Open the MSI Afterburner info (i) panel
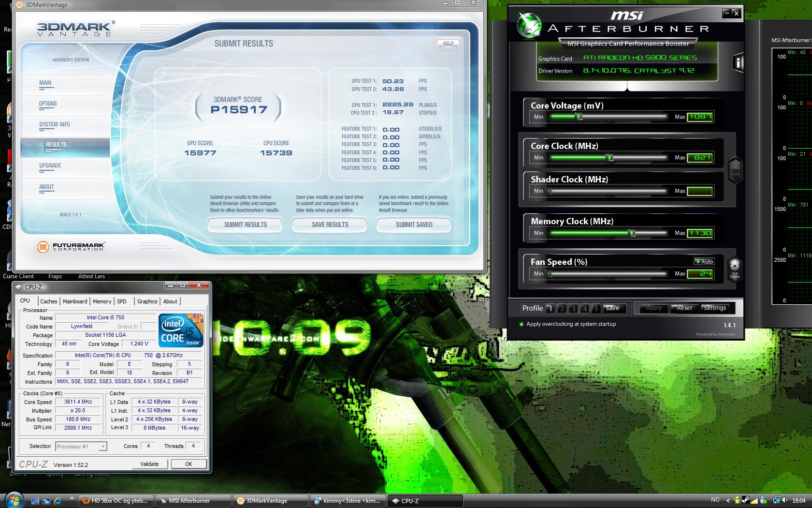812x508 pixels. click(x=738, y=62)
